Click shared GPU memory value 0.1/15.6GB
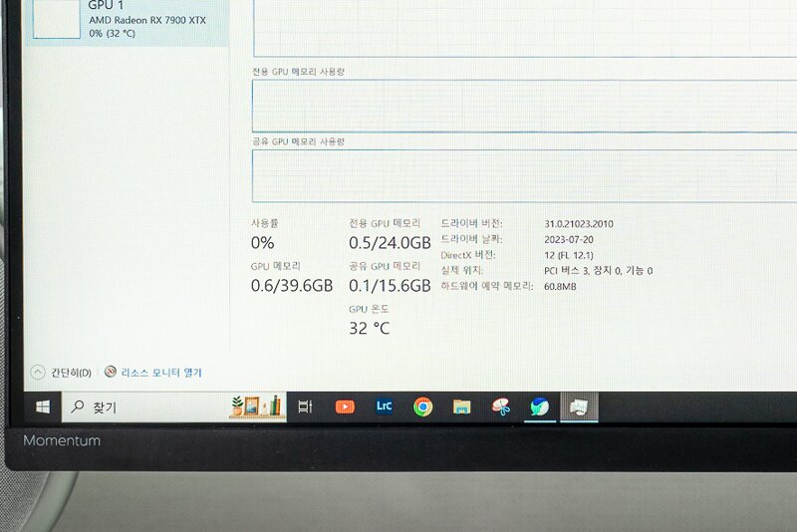Viewport: 797px width, 532px height. pos(390,286)
